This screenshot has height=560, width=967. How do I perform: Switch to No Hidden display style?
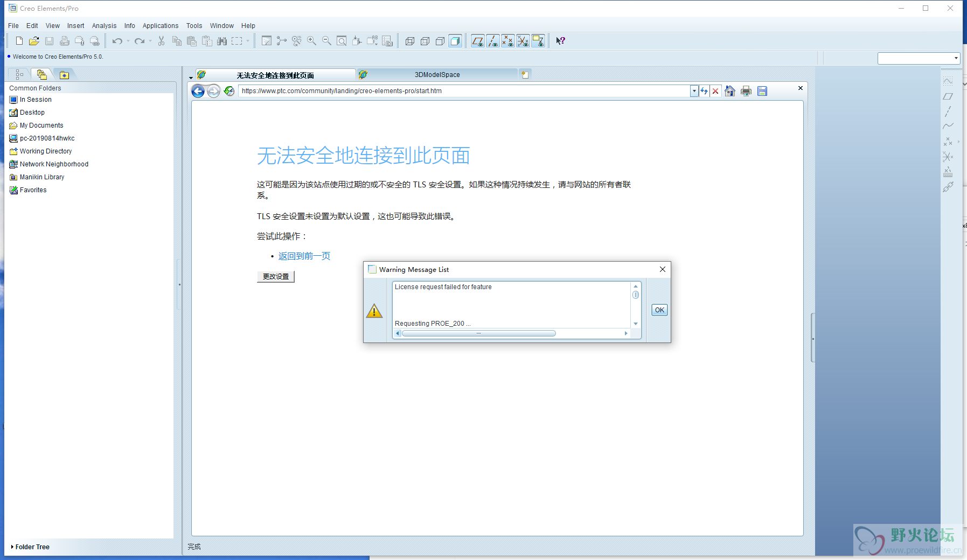point(440,41)
